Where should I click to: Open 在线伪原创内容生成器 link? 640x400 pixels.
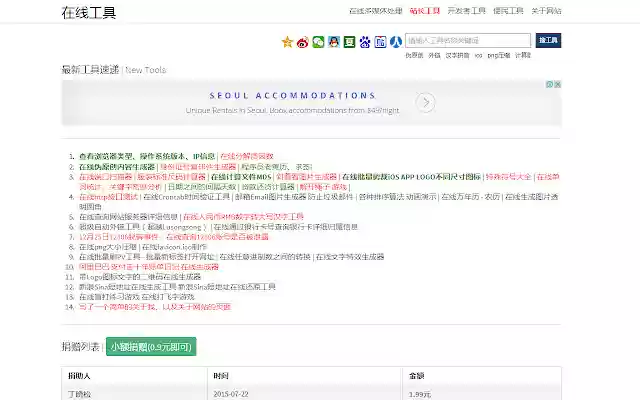point(117,167)
